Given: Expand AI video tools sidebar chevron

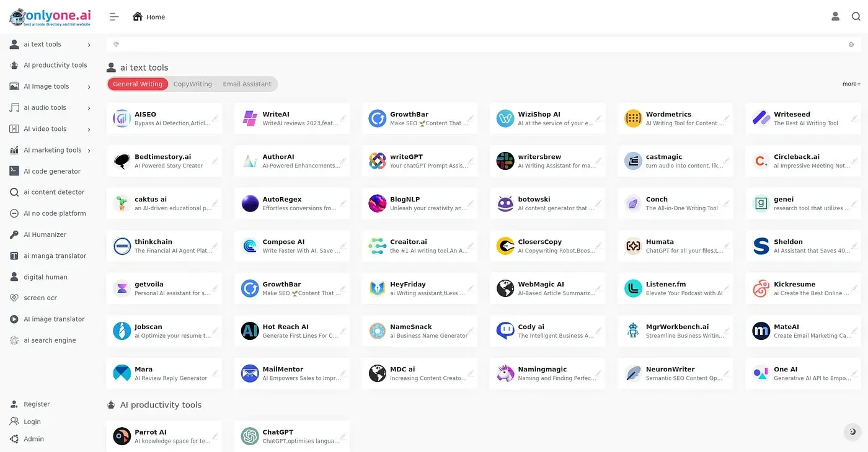Looking at the screenshot, I should pos(89,129).
